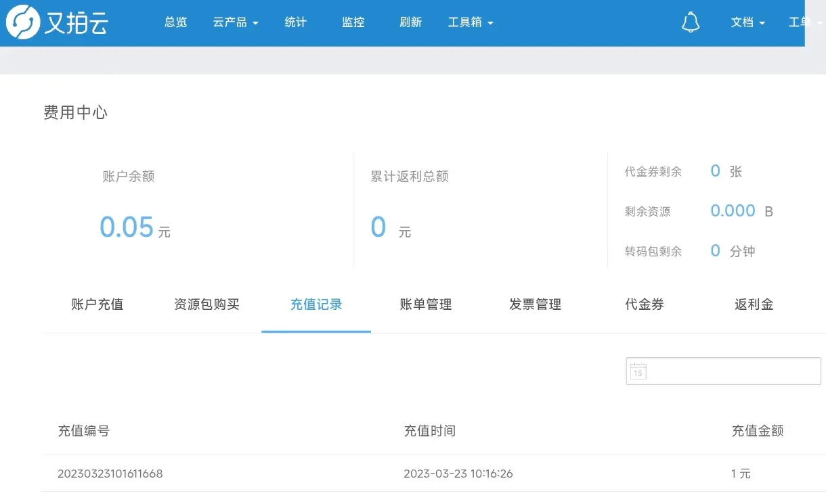826x504 pixels.
Task: Click the 账户余额 label
Action: (129, 177)
